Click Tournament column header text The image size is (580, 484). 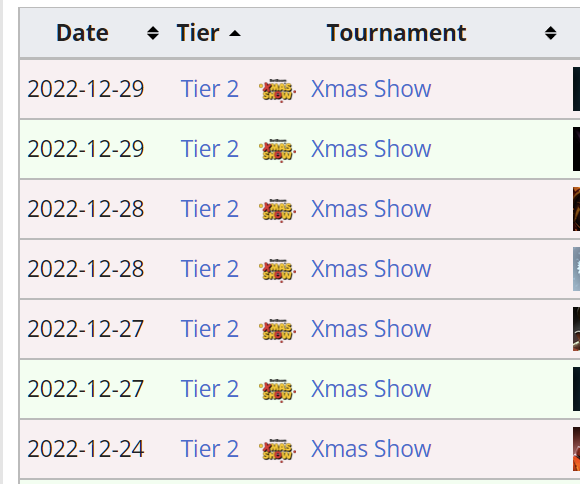(x=396, y=33)
